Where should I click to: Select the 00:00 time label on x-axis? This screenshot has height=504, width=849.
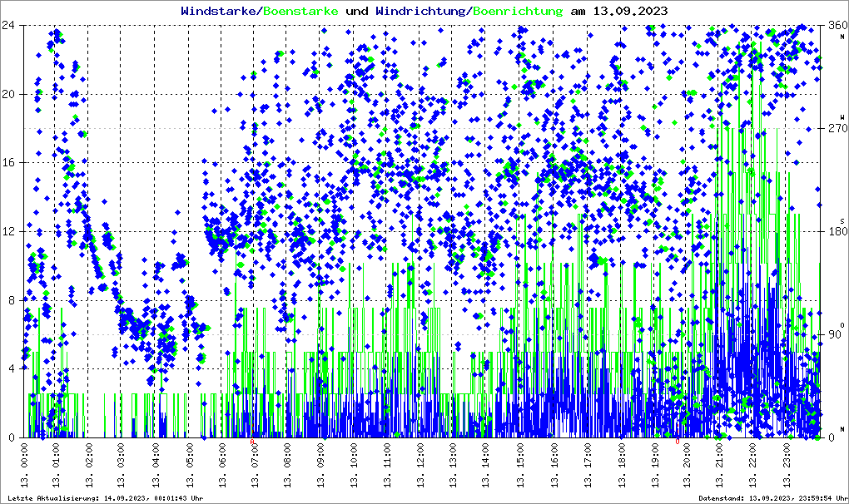pos(24,462)
